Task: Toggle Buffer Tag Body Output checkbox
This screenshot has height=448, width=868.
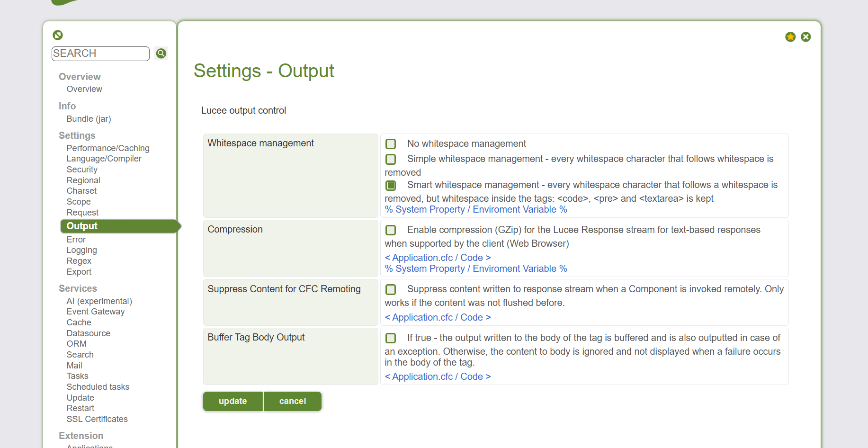Action: pos(391,338)
